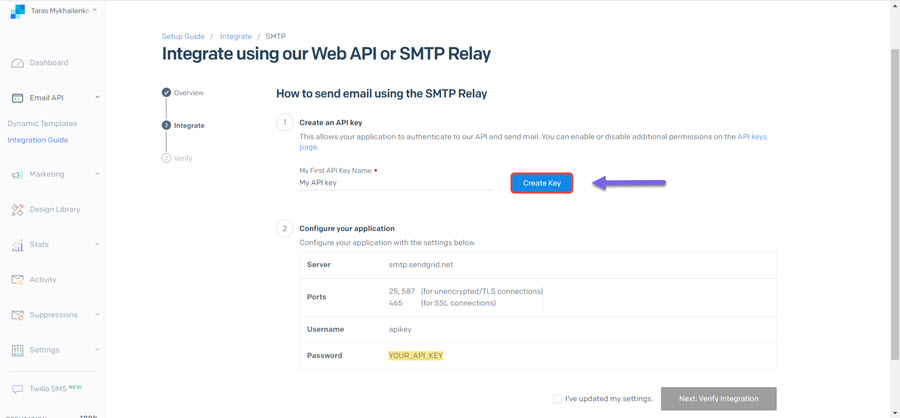900x418 pixels.
Task: Click the Marketing megaphone icon
Action: (17, 175)
